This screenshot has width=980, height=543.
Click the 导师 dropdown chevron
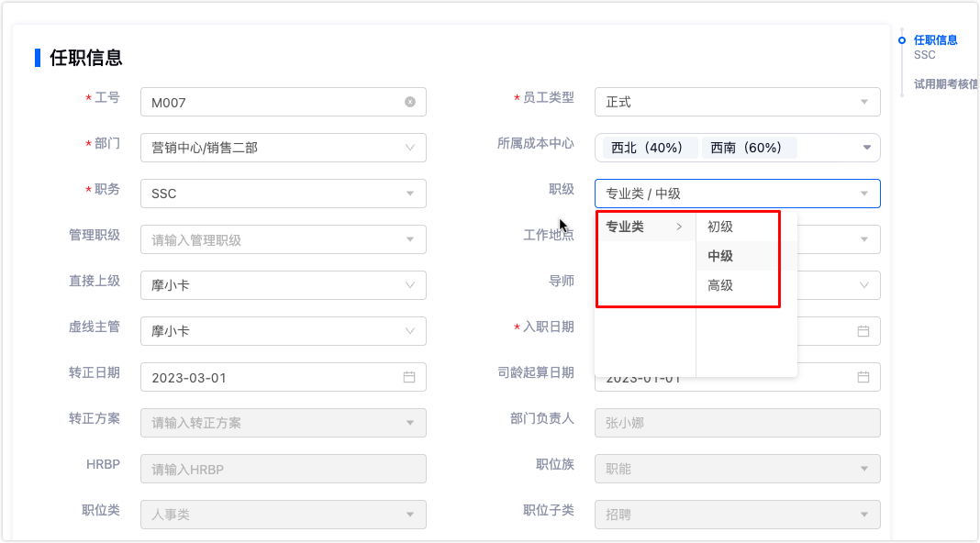point(863,285)
